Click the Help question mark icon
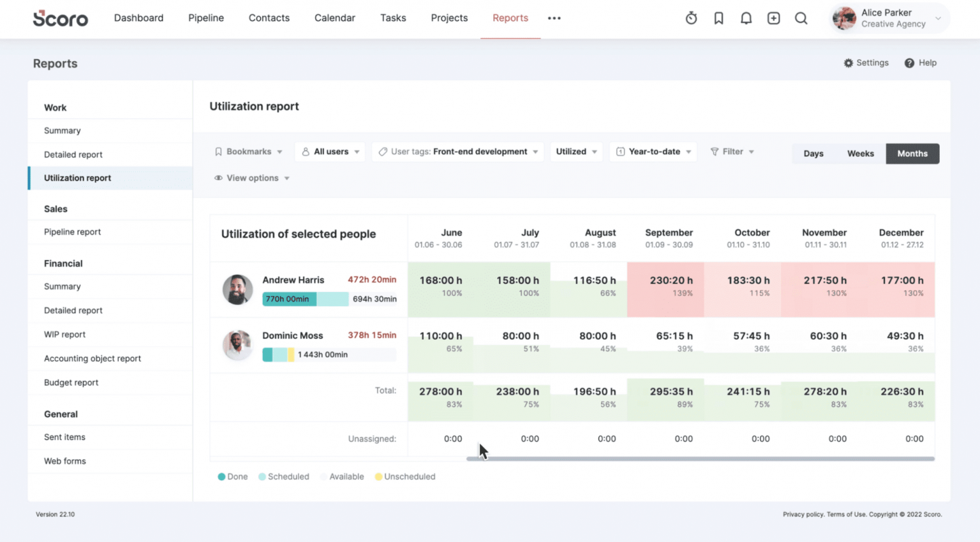The width and height of the screenshot is (980, 542). 910,62
